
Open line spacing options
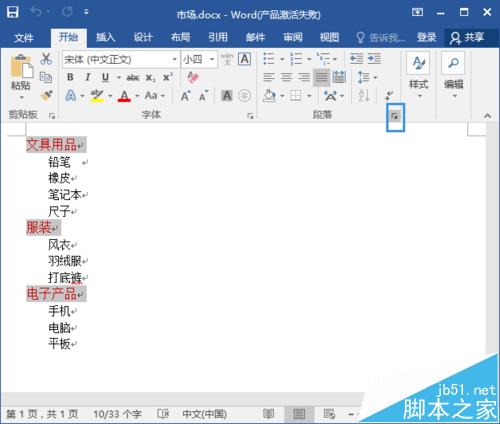point(367,77)
